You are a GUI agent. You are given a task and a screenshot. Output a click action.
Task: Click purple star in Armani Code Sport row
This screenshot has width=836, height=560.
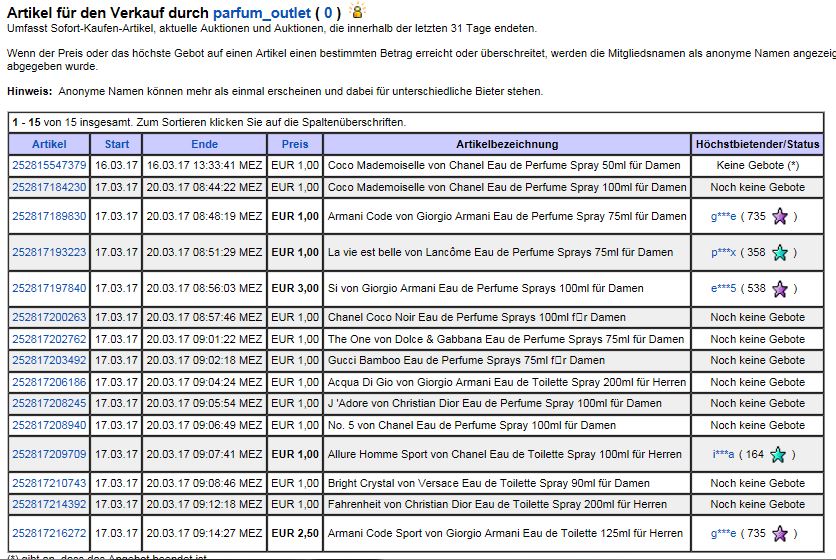point(780,533)
